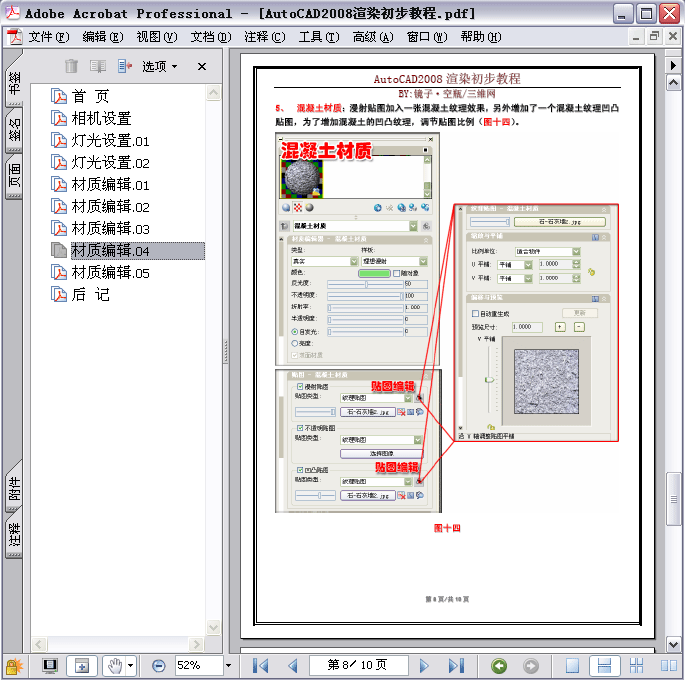Click the green go to previous view button
The width and height of the screenshot is (685, 680).
coord(499,666)
